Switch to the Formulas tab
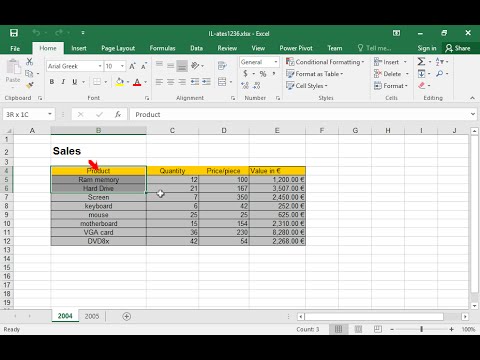The height and width of the screenshot is (360, 480). (x=162, y=48)
